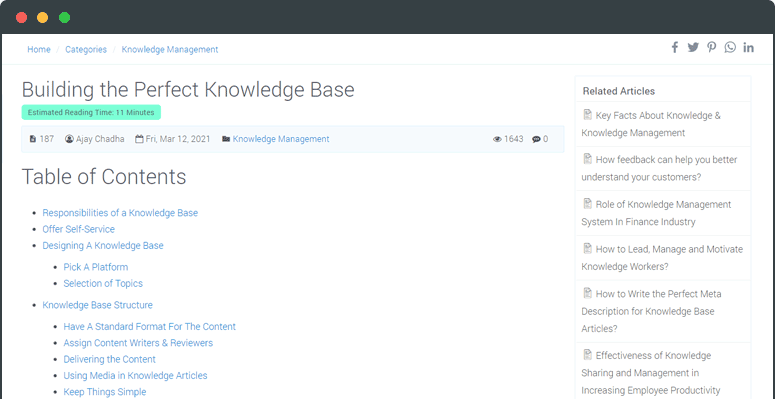Open related article Key Facts About Knowledge
This screenshot has height=399, width=775.
pos(651,124)
